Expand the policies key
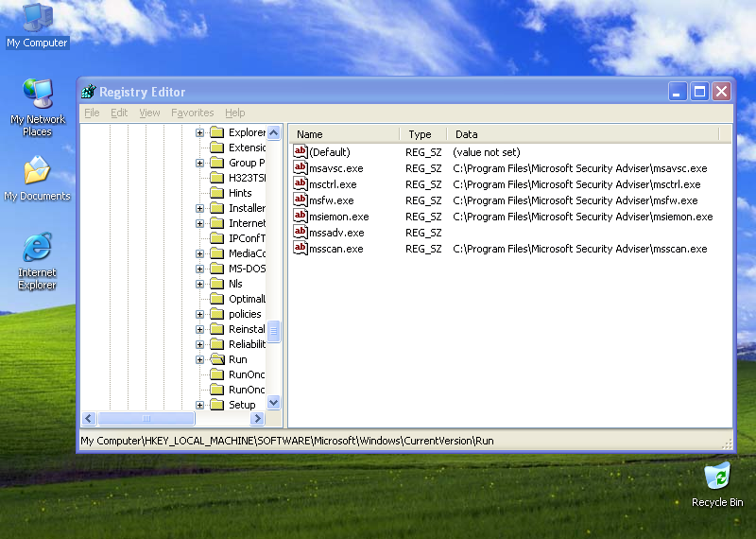Screen dimensions: 756x539 point(199,314)
